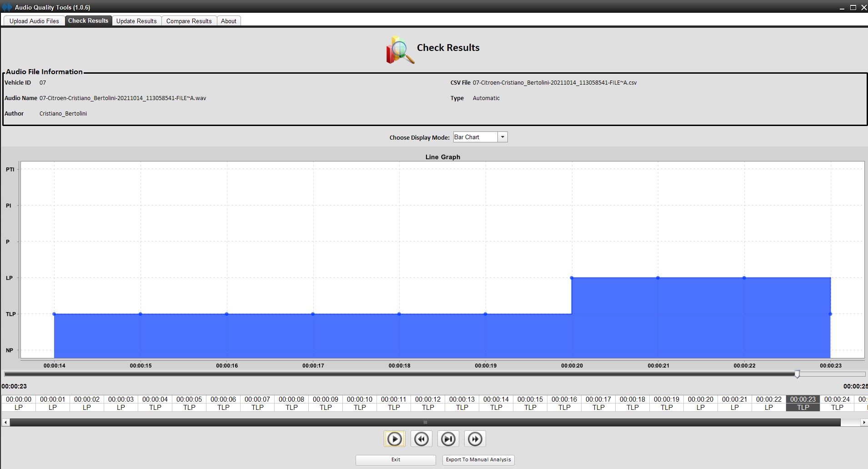Image resolution: width=868 pixels, height=469 pixels.
Task: Click the timeline scroll right arrow
Action: coord(863,423)
